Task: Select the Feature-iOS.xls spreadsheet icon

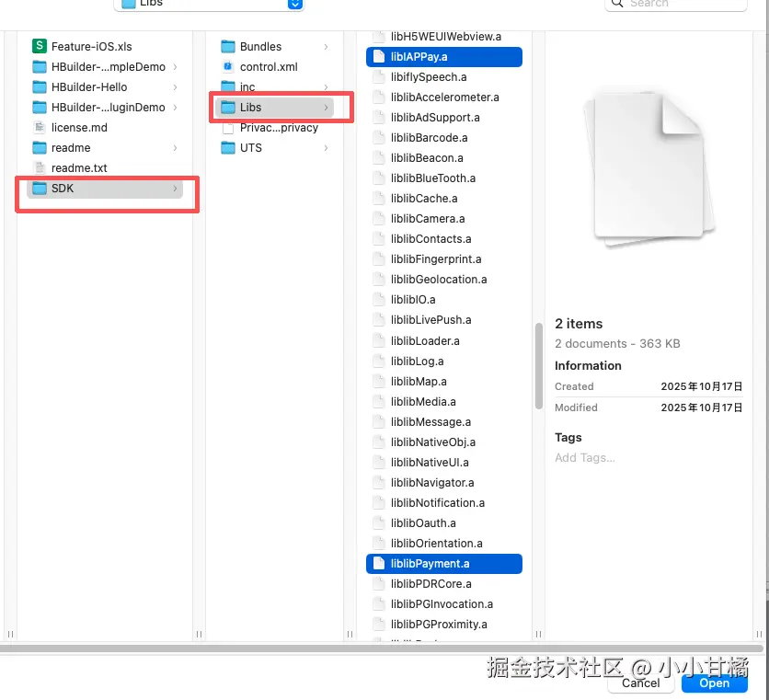Action: point(39,45)
